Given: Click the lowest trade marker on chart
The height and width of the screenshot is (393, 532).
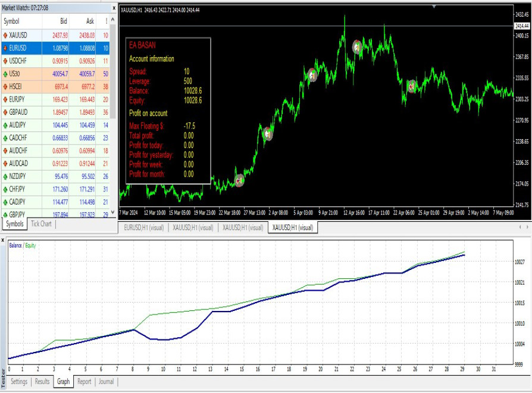Looking at the screenshot, I should click(239, 180).
